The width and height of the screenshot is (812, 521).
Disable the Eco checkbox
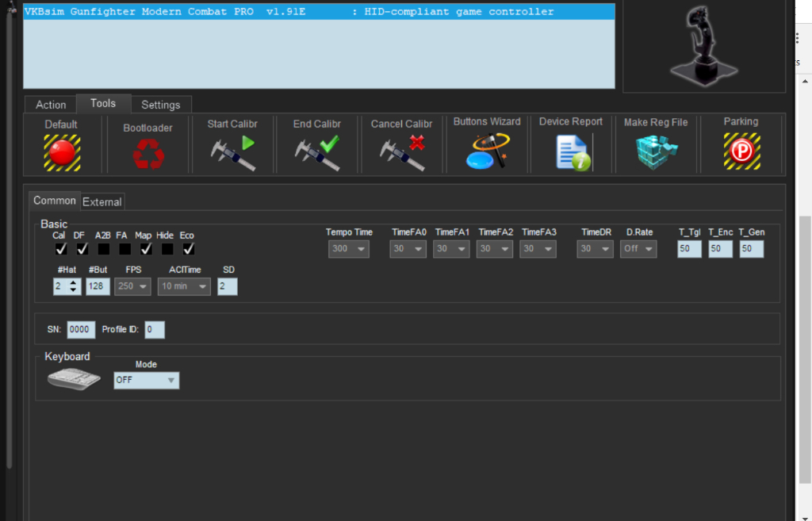pyautogui.click(x=189, y=249)
